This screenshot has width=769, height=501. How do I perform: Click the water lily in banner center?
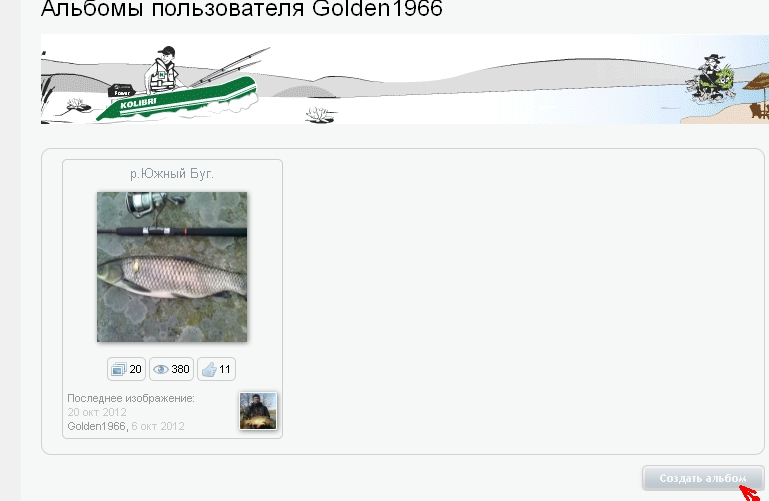(319, 113)
